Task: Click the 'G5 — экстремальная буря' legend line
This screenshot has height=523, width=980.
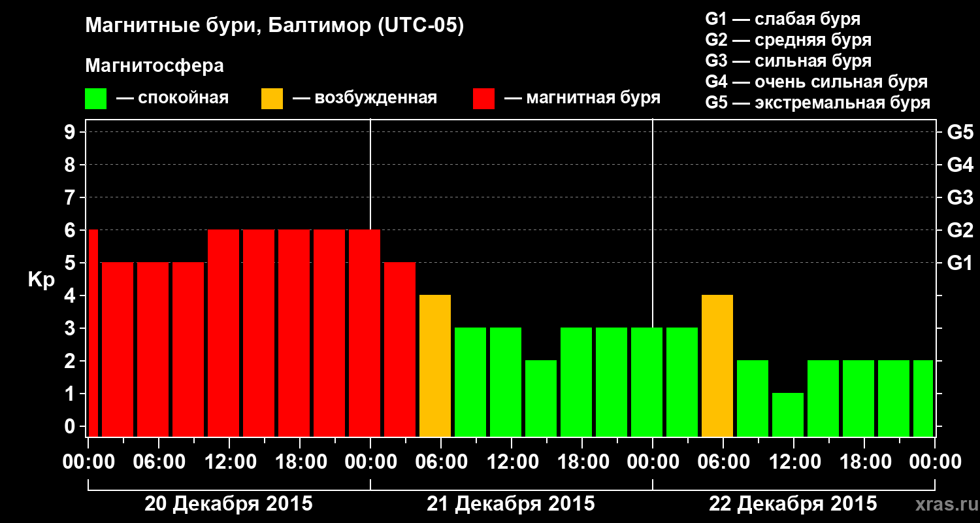Action: pos(817,103)
